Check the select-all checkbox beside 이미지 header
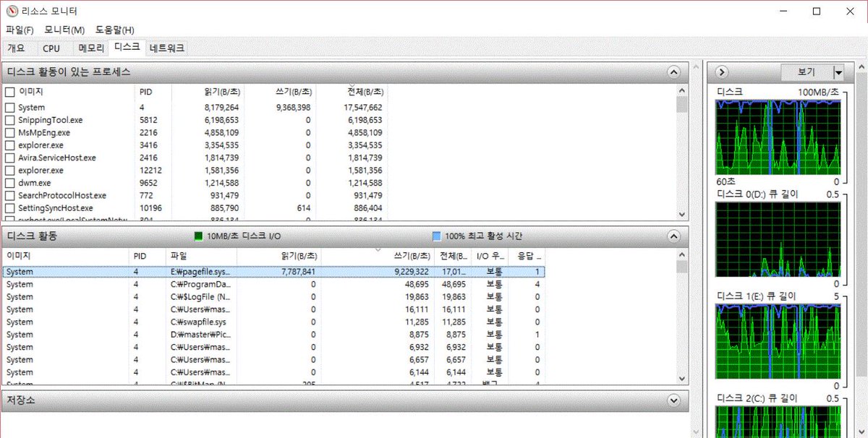This screenshot has width=868, height=438. click(x=10, y=92)
